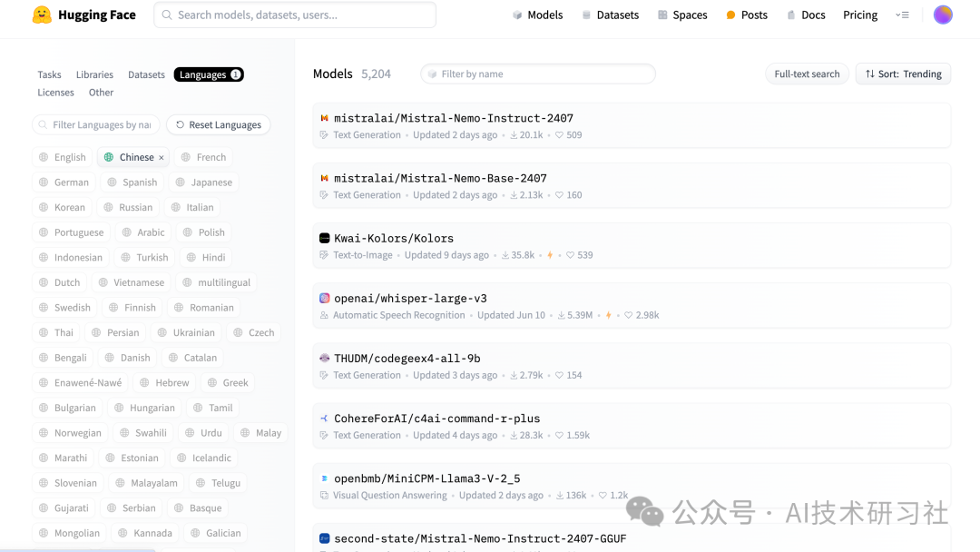Switch to the Other filter tab
Screen dimensions: 980x552
(x=101, y=92)
